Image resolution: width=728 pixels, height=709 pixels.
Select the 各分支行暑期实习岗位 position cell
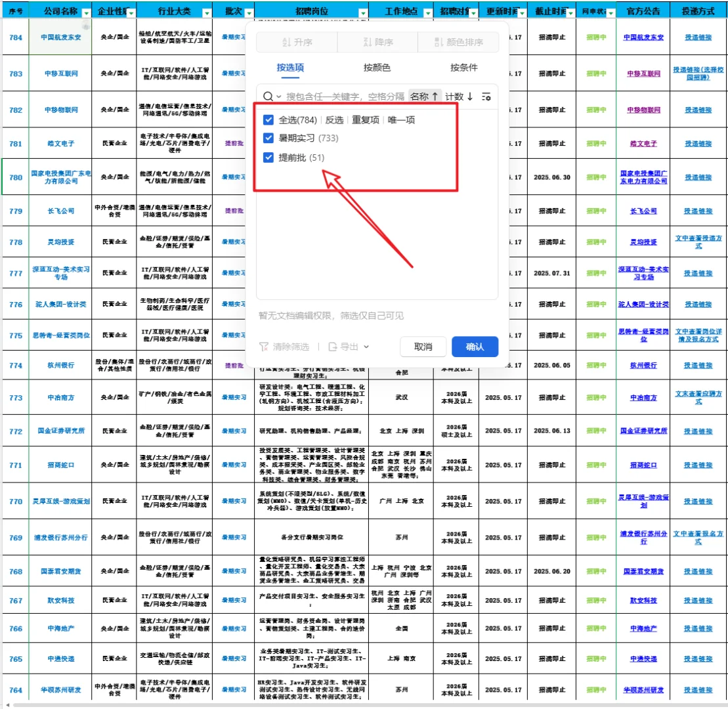(x=312, y=537)
